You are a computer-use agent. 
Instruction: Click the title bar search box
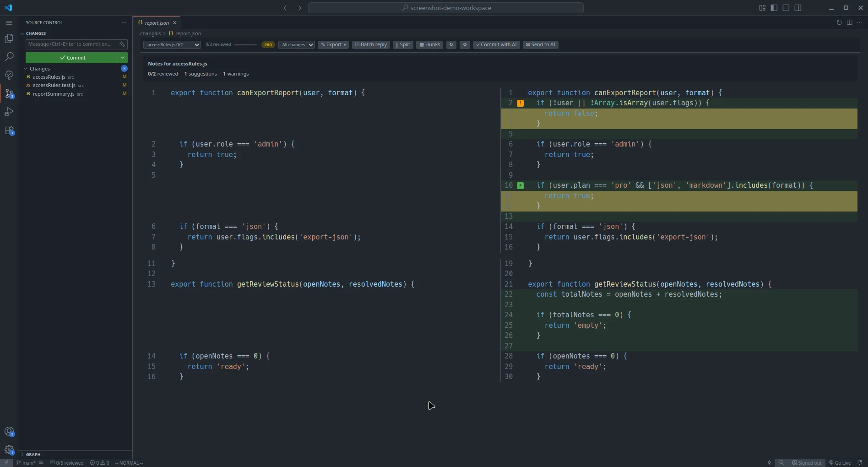point(446,8)
